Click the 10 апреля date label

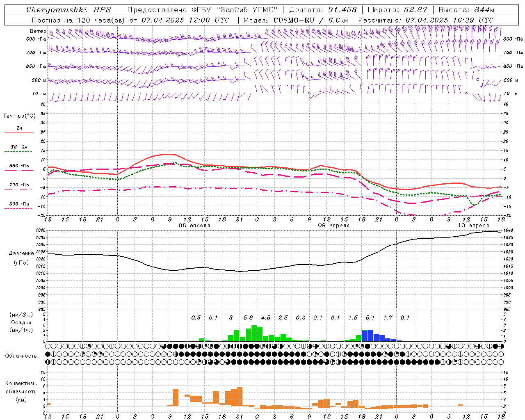point(473,226)
